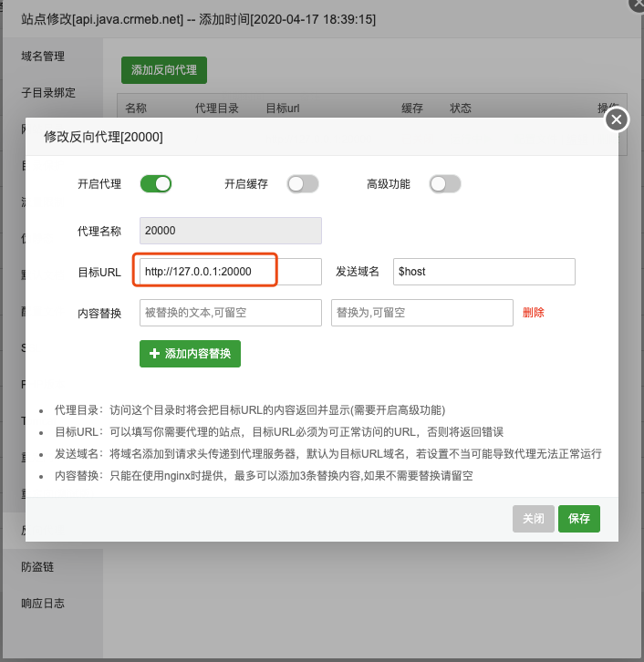Click the 名称 column header
The height and width of the screenshot is (662, 644).
pyautogui.click(x=136, y=109)
